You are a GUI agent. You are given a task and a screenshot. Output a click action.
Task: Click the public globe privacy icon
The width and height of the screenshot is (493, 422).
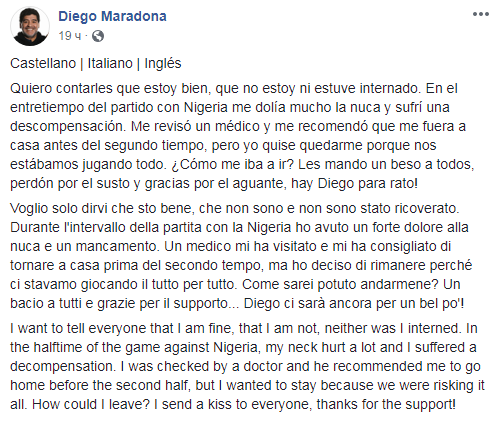click(x=98, y=36)
